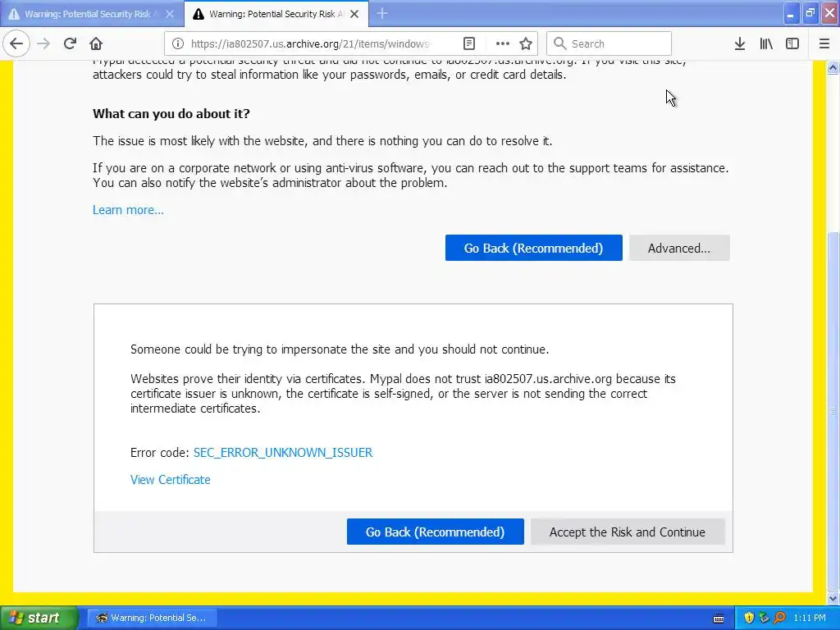Click the 1:11 PM system clock
The height and width of the screenshot is (630, 840).
[x=810, y=618]
